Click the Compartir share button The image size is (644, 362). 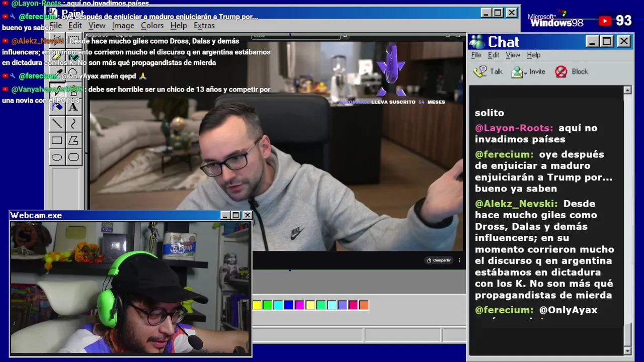pos(439,260)
